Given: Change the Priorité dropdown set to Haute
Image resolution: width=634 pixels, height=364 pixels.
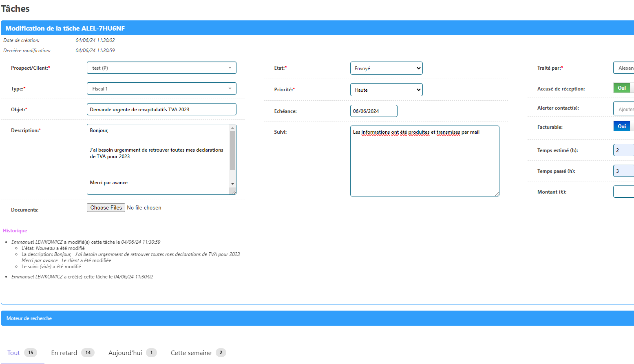Looking at the screenshot, I should click(x=386, y=90).
